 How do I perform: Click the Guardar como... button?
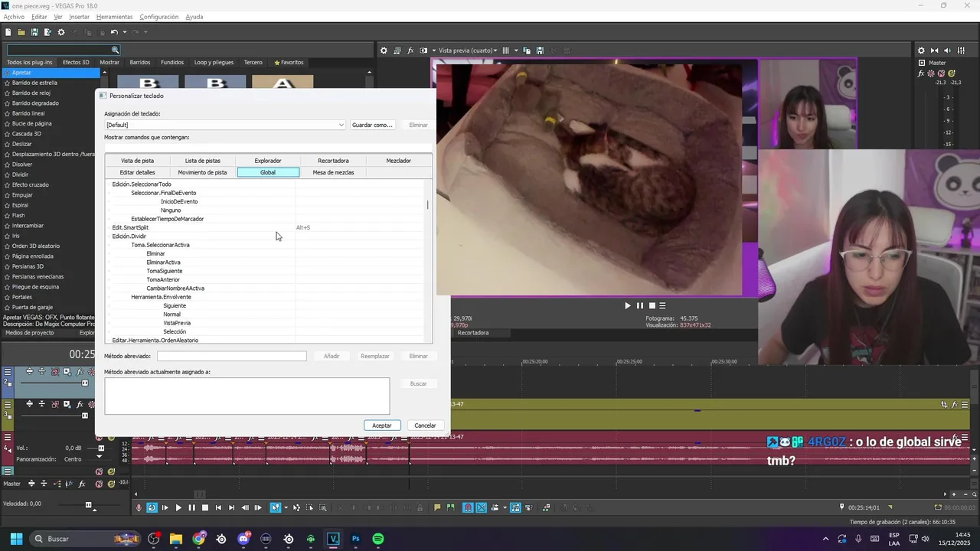[x=372, y=125]
